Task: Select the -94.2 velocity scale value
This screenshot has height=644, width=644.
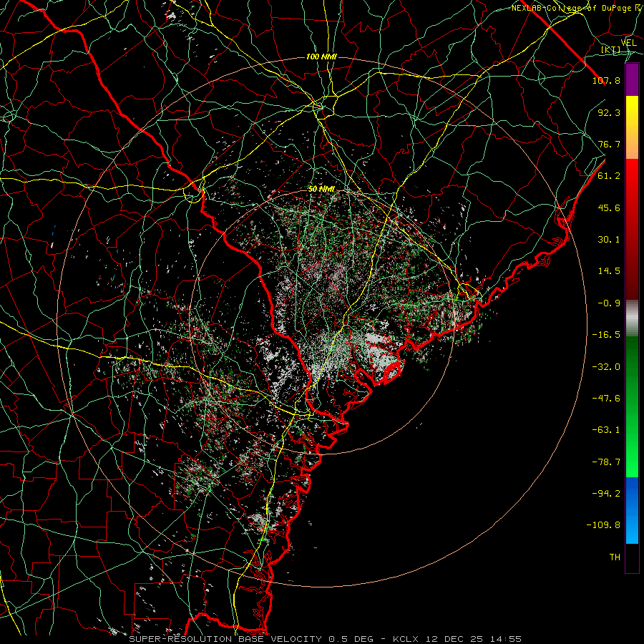Action: click(x=606, y=494)
